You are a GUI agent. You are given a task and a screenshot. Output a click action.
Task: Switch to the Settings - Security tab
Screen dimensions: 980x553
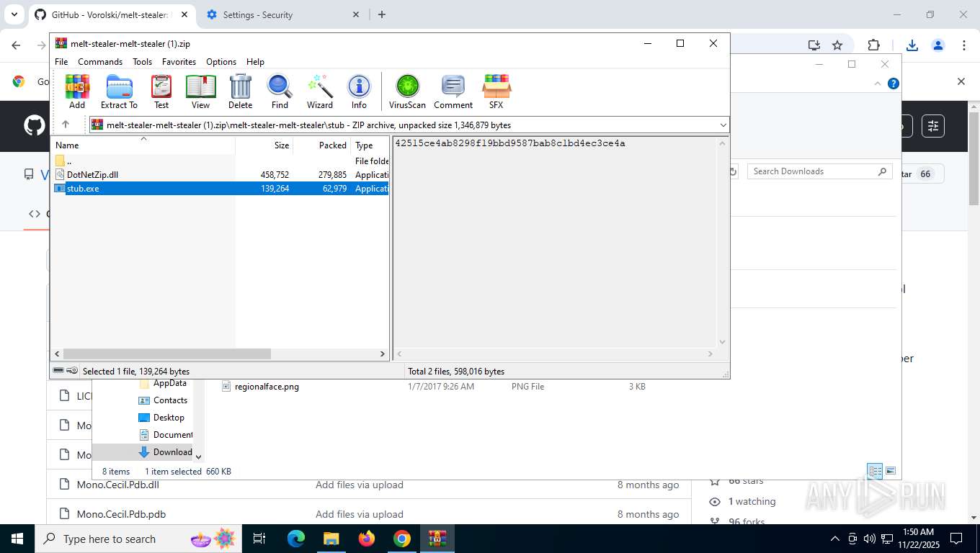coord(282,14)
